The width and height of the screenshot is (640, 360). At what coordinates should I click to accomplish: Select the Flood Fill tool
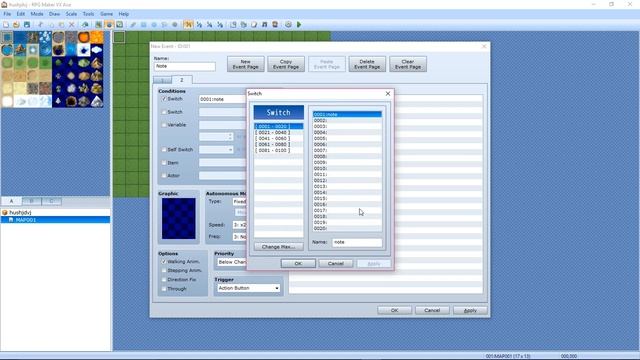click(x=164, y=25)
